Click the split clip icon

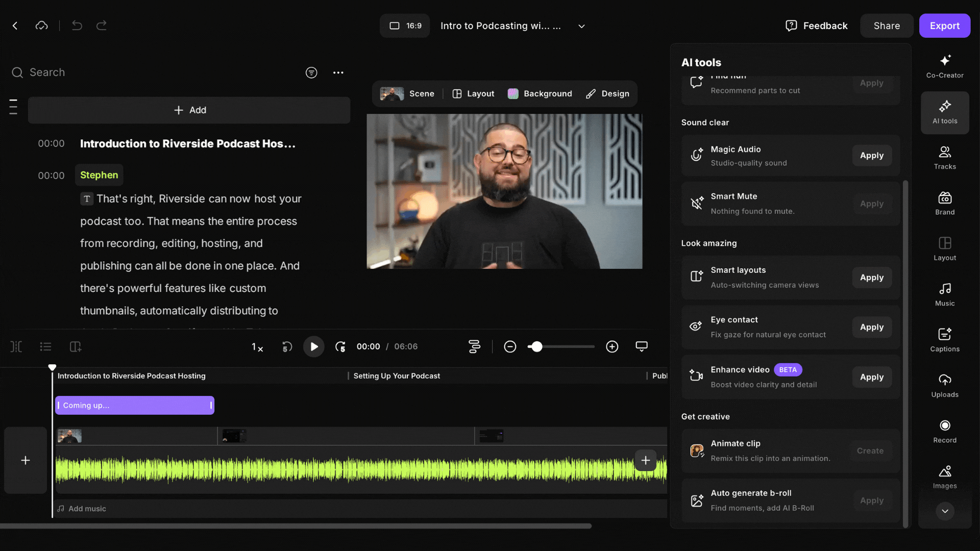click(16, 347)
